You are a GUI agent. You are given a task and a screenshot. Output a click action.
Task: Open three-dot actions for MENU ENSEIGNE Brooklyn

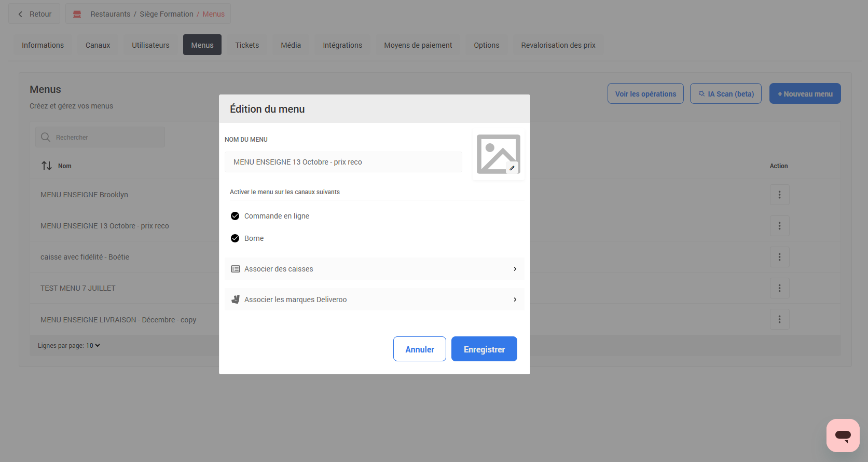[779, 195]
